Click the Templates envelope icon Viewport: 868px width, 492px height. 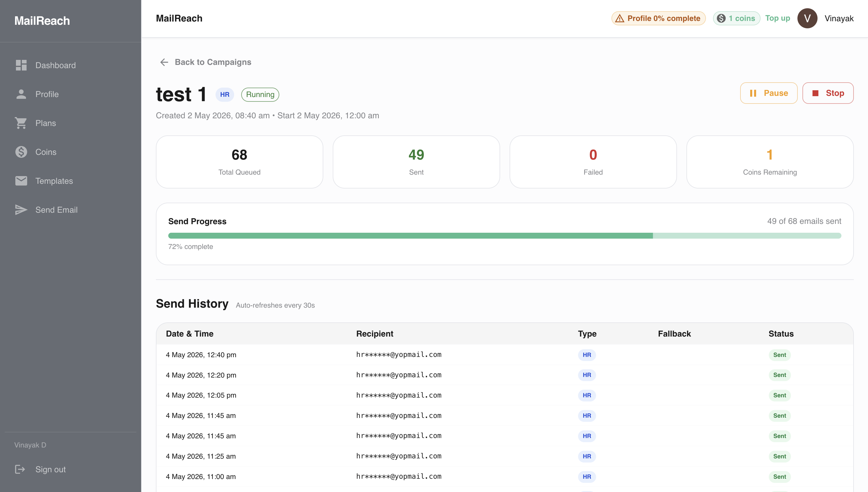click(21, 181)
